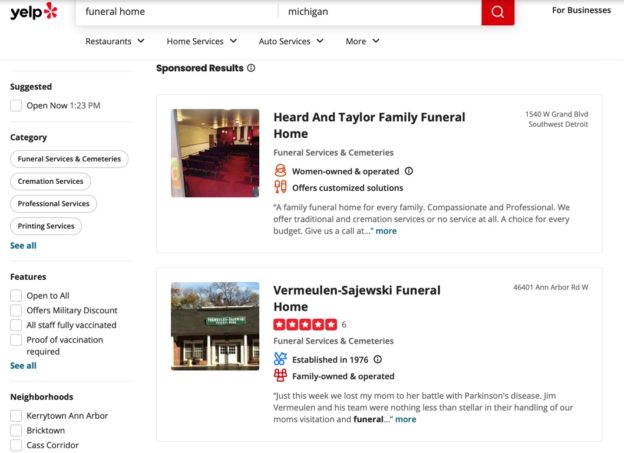The height and width of the screenshot is (453, 624).
Task: Open Heard And Taylor chapel photo thumbnail
Action: tap(215, 153)
